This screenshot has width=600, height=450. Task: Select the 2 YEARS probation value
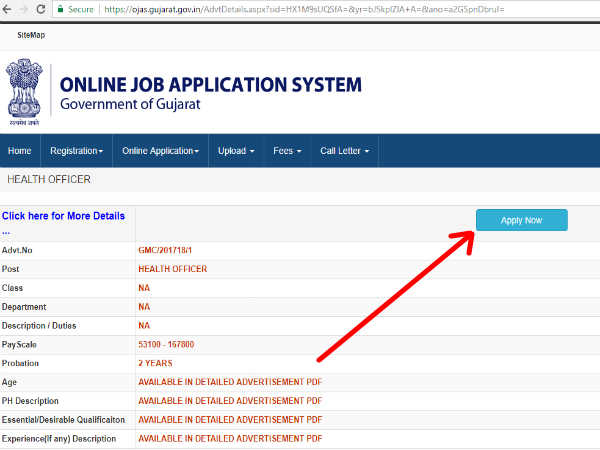coord(155,363)
